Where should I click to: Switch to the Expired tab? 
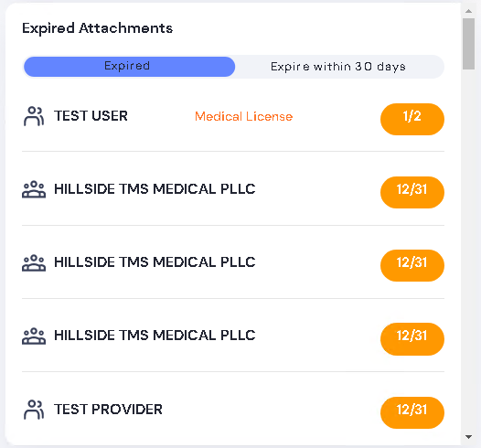point(130,66)
